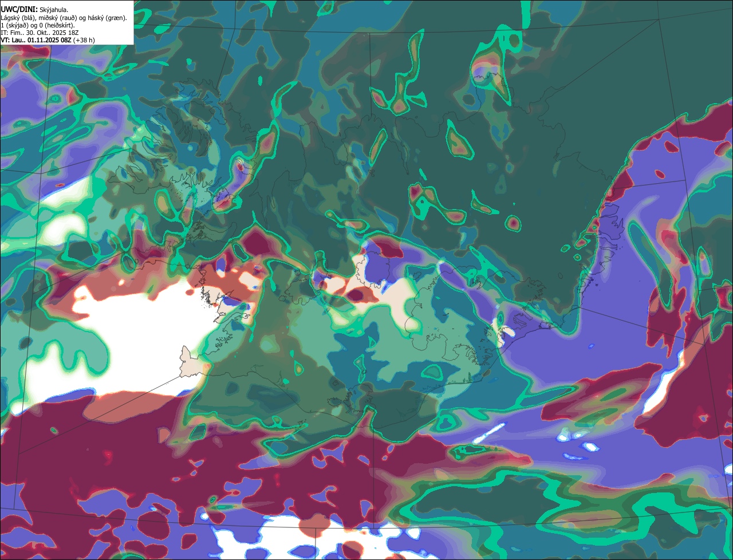Click the word 'Skýjahula.' in the legend

click(x=54, y=10)
